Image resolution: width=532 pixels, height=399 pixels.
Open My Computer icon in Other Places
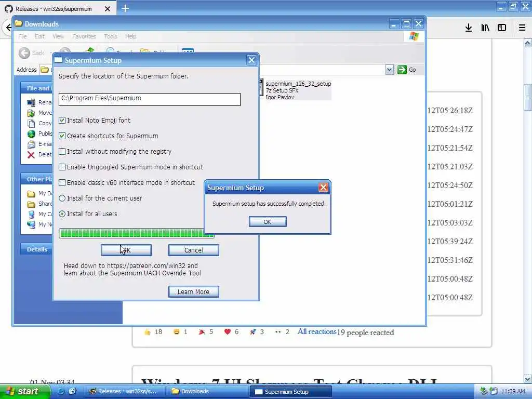click(x=31, y=214)
